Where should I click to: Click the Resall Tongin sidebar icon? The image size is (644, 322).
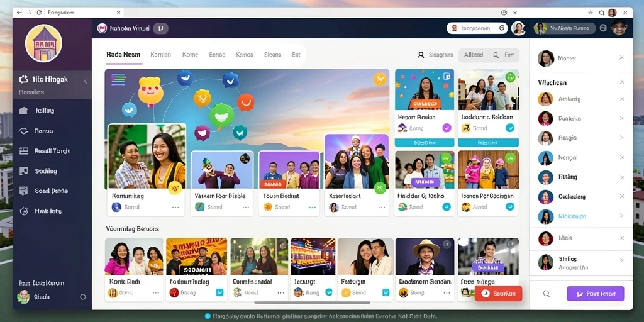tap(24, 151)
